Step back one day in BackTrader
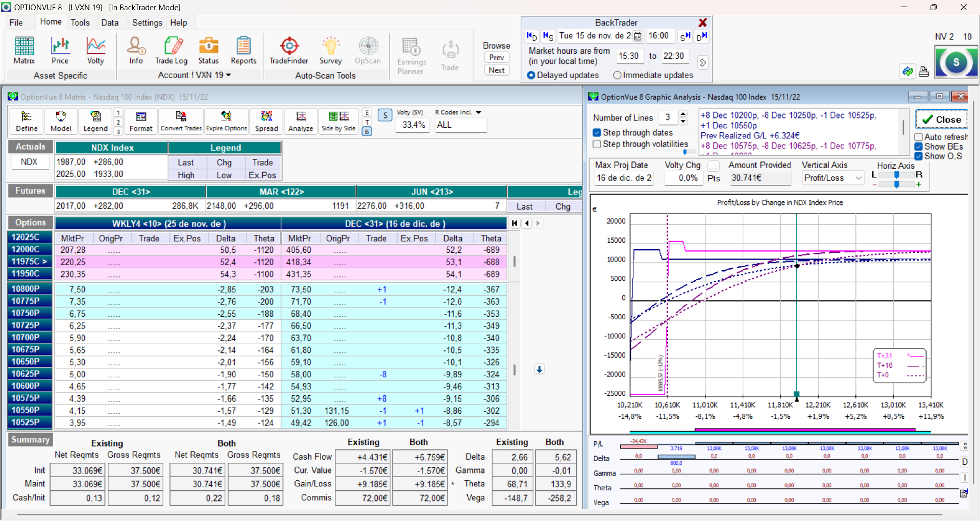 click(x=531, y=36)
